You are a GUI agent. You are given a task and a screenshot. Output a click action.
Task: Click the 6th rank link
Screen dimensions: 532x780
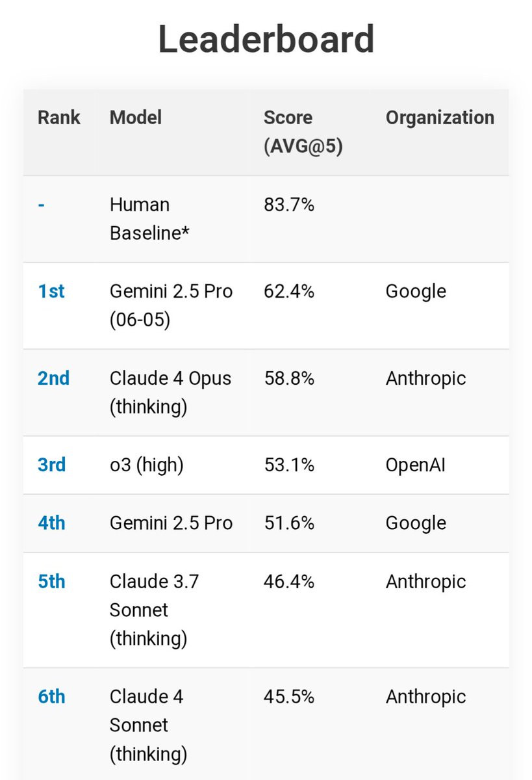pyautogui.click(x=51, y=697)
